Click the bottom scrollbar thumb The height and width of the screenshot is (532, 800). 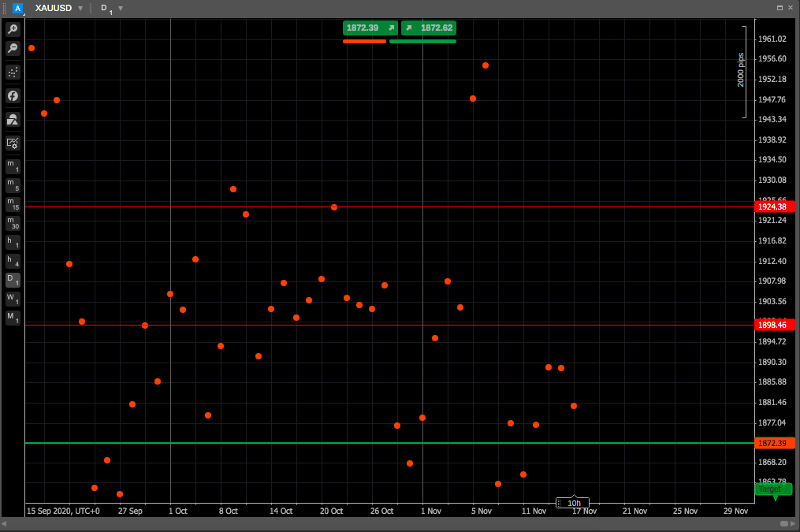(784, 524)
